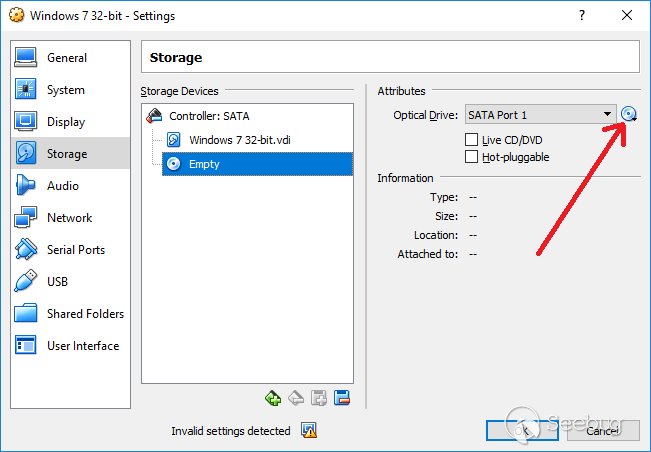Remove the selected storage attachment
651x452 pixels.
pyautogui.click(x=342, y=398)
